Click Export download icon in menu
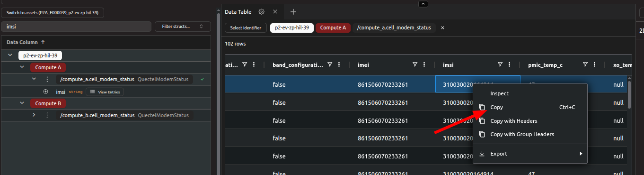Image resolution: width=644 pixels, height=175 pixels. click(482, 154)
